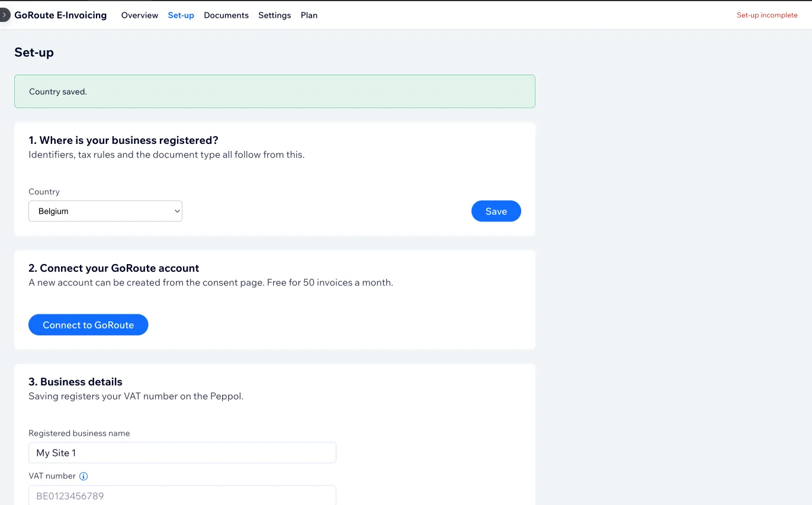This screenshot has width=812, height=505.
Task: Expand the sidebar chevron beside GoRoute E-Invoicing
Action: (x=4, y=15)
